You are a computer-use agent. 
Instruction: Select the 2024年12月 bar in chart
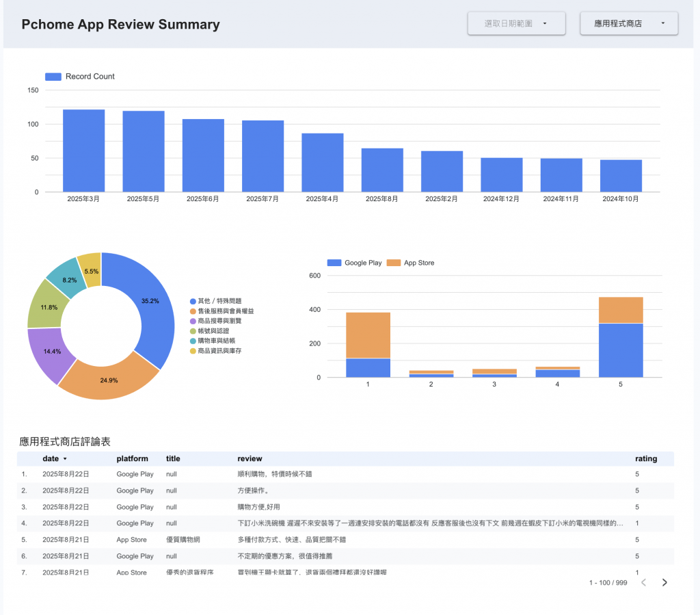(x=501, y=174)
